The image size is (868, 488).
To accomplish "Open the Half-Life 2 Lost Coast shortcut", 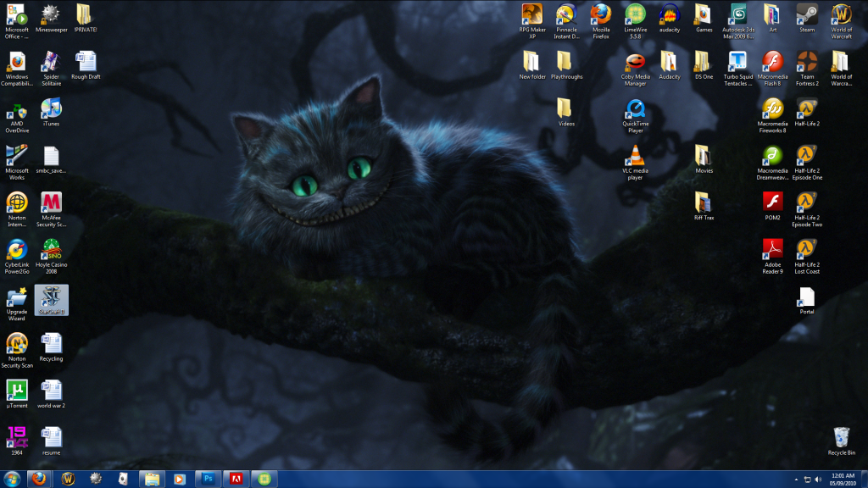I will [x=807, y=256].
